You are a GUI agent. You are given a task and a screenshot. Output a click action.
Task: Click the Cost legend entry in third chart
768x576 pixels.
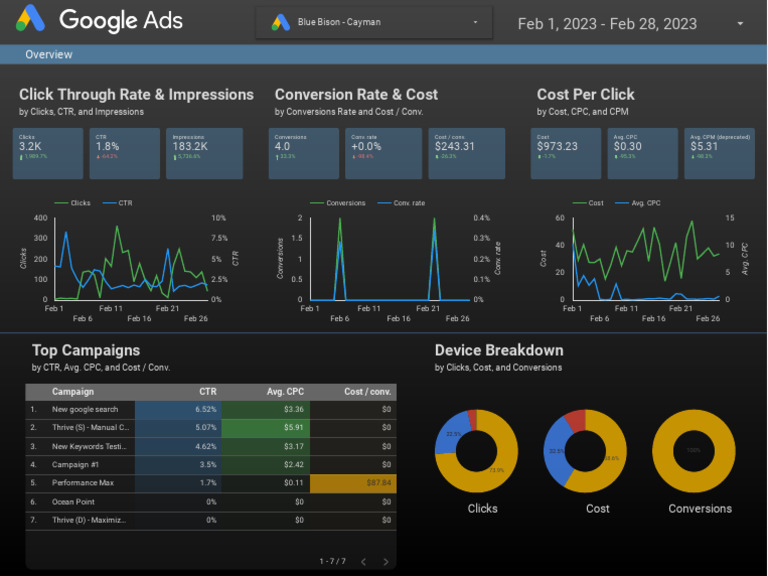(x=588, y=203)
